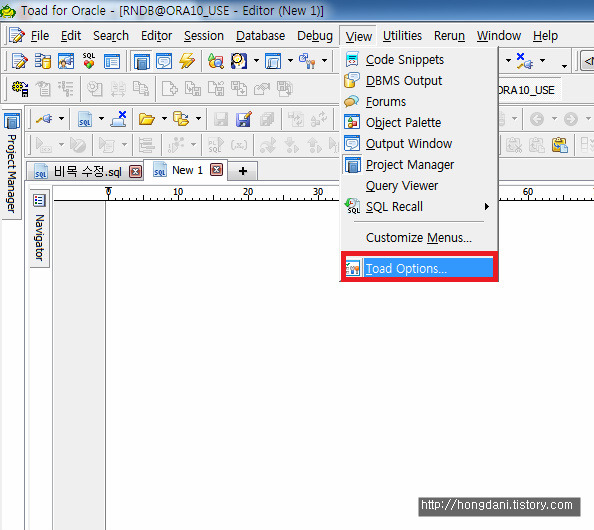Click the disconnect plug icon with blue X
594x530 pixels.
pos(525,61)
